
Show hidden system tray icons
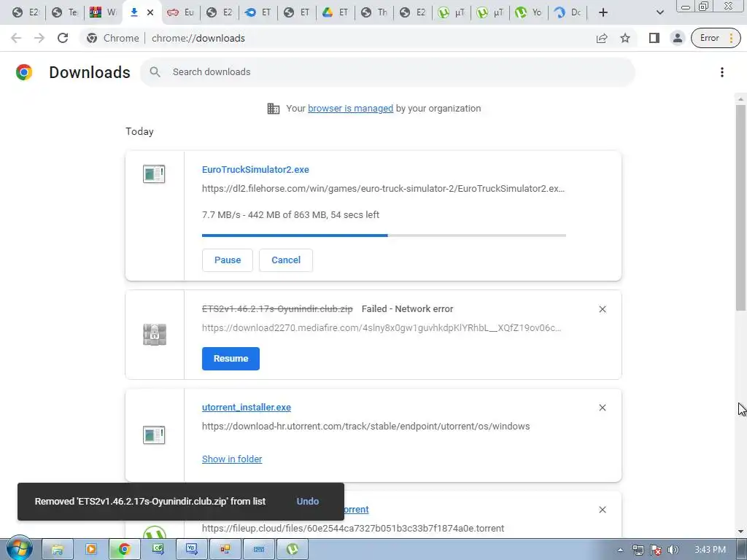pos(620,550)
